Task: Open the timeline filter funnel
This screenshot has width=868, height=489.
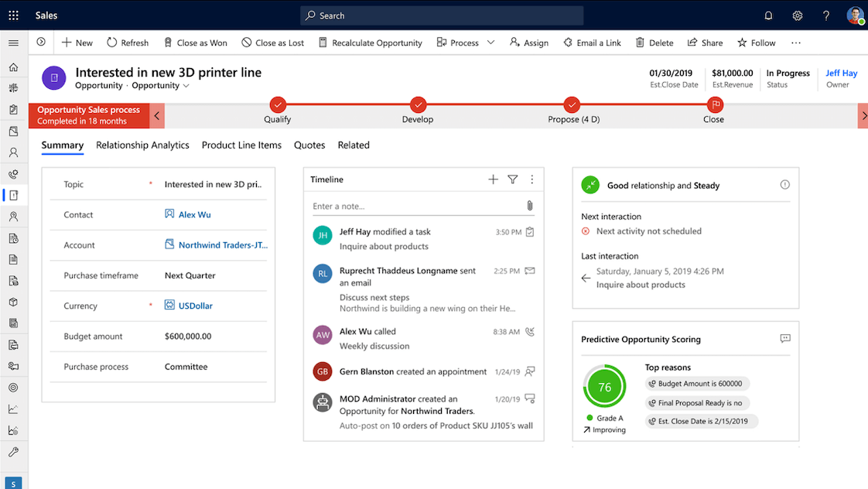Action: click(x=513, y=180)
